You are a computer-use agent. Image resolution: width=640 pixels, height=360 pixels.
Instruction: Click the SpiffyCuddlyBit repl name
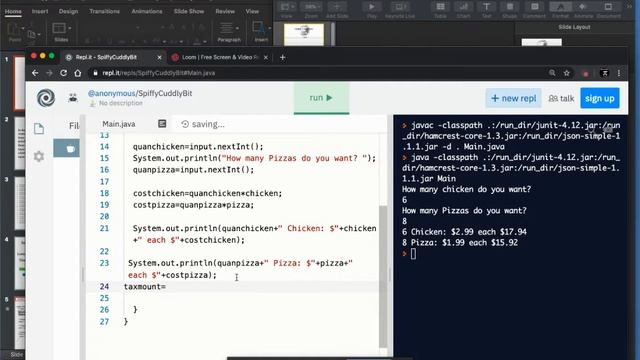coord(165,93)
